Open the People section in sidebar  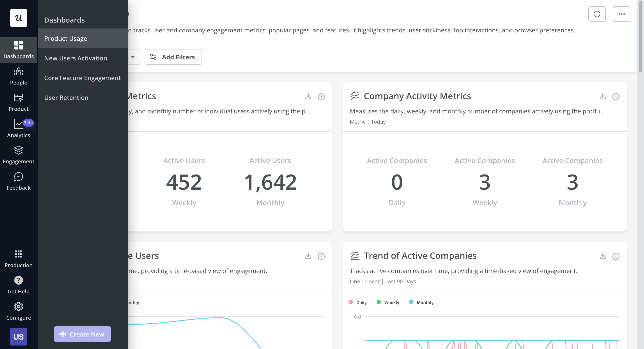coord(18,76)
